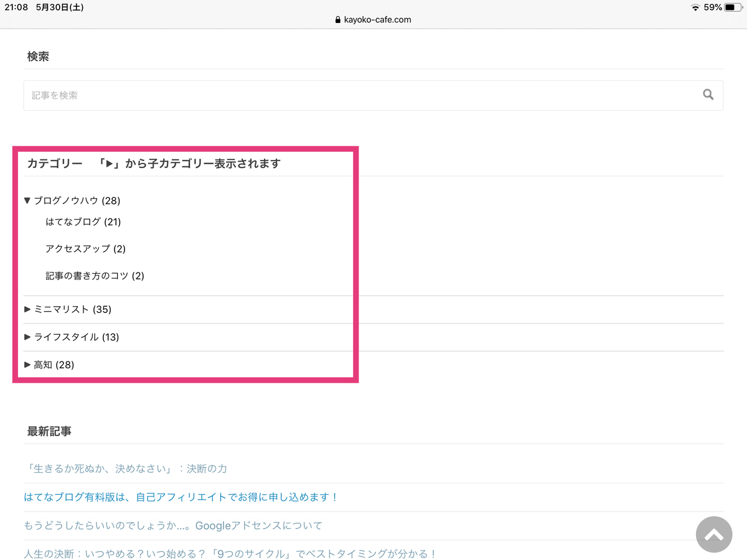Screen dimensions: 747x560
Task: Open article about Googleアドセンスについて
Action: 173,526
